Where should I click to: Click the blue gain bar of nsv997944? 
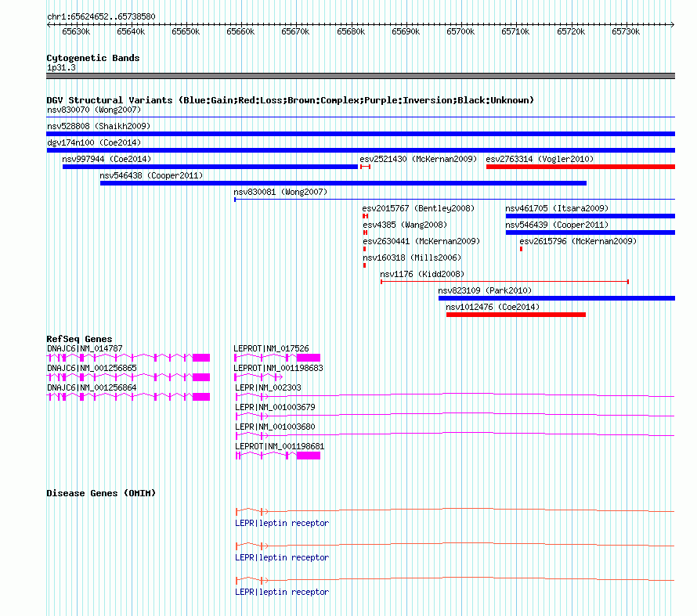tap(210, 167)
